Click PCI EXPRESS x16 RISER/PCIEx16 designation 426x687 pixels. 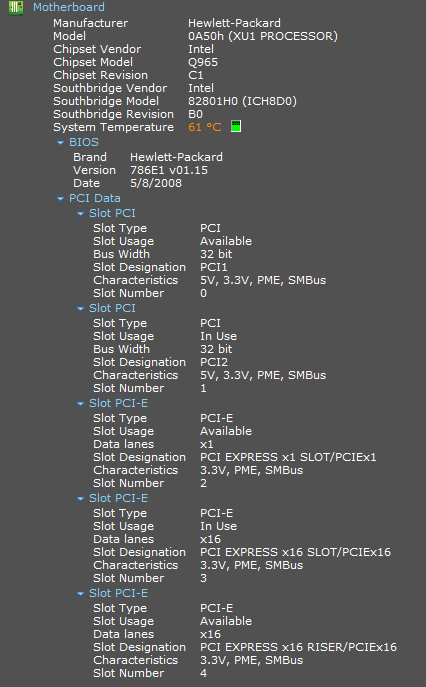pyautogui.click(x=298, y=648)
